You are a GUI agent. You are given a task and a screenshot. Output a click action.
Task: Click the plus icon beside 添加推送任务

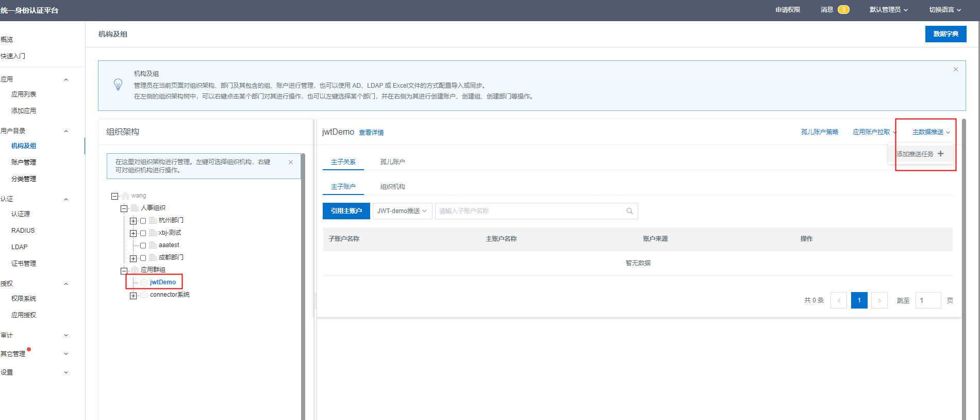pos(940,154)
